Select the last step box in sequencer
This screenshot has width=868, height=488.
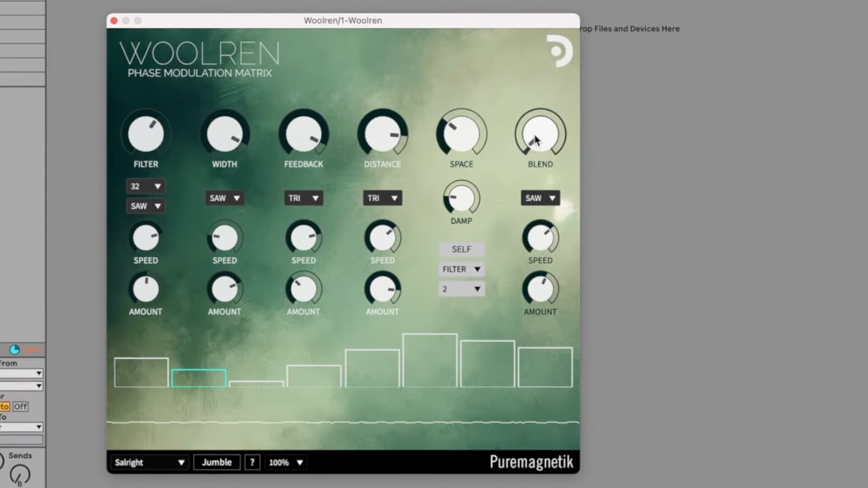coord(545,367)
